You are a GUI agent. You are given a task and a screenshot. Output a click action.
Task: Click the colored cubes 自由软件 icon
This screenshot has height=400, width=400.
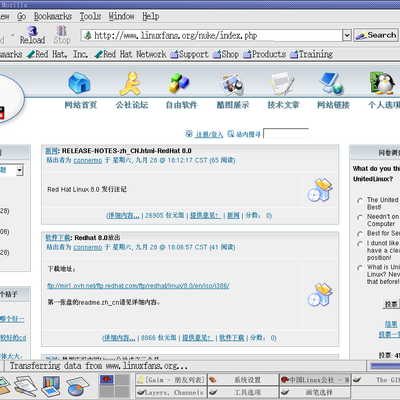tap(179, 83)
